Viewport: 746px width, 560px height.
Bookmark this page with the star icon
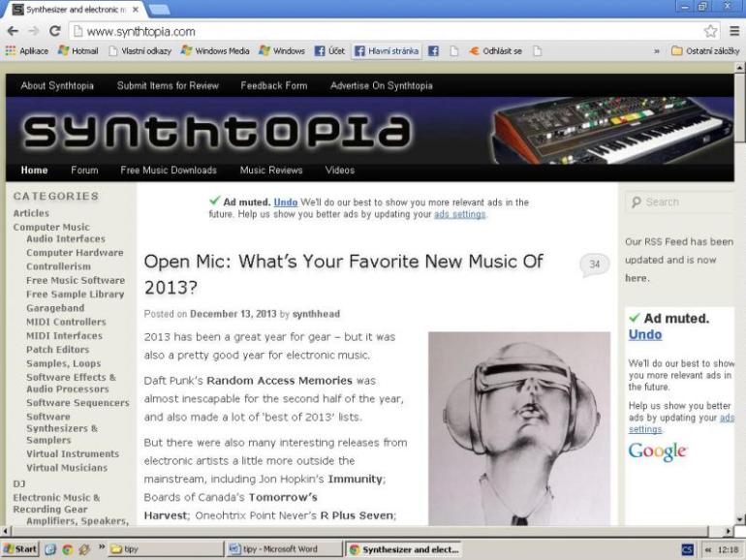coord(710,31)
